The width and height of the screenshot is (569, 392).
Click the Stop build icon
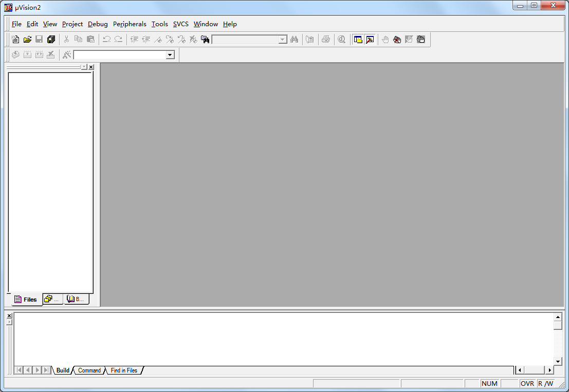coord(51,55)
